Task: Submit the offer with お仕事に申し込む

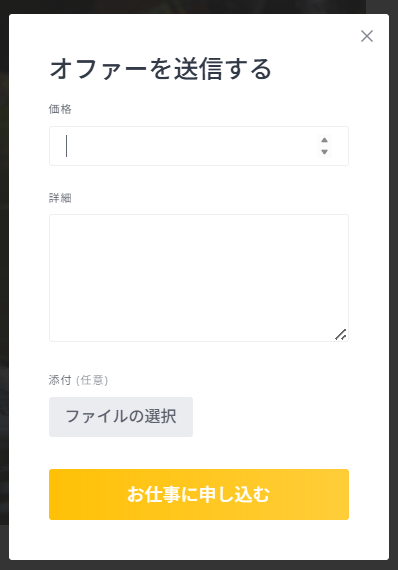Action: [x=199, y=494]
